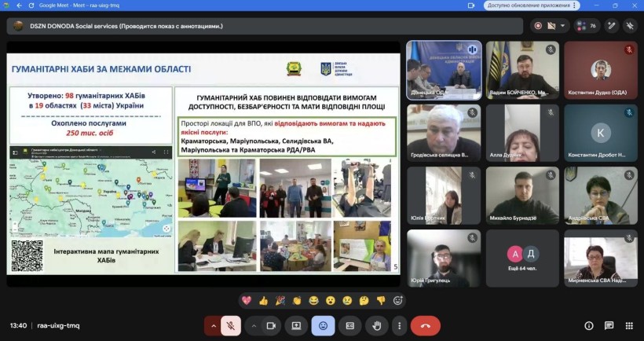Open meeting details info icon
The image size is (644, 341).
(x=589, y=326)
